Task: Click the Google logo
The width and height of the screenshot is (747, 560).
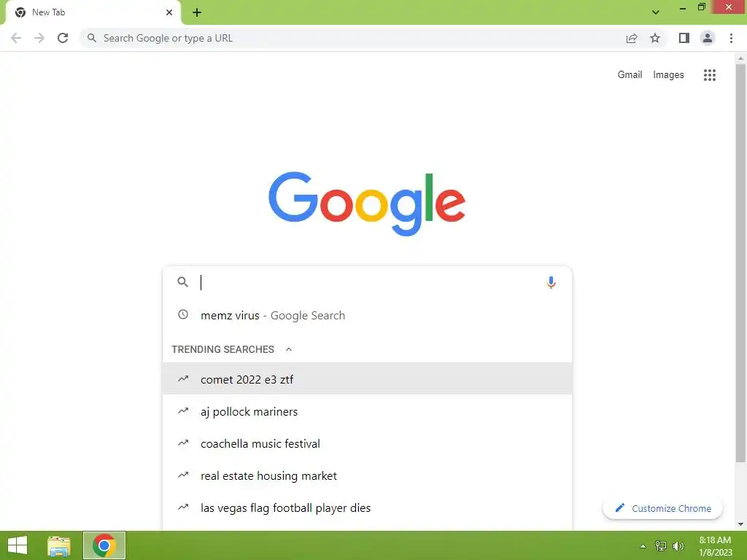Action: pyautogui.click(x=367, y=204)
